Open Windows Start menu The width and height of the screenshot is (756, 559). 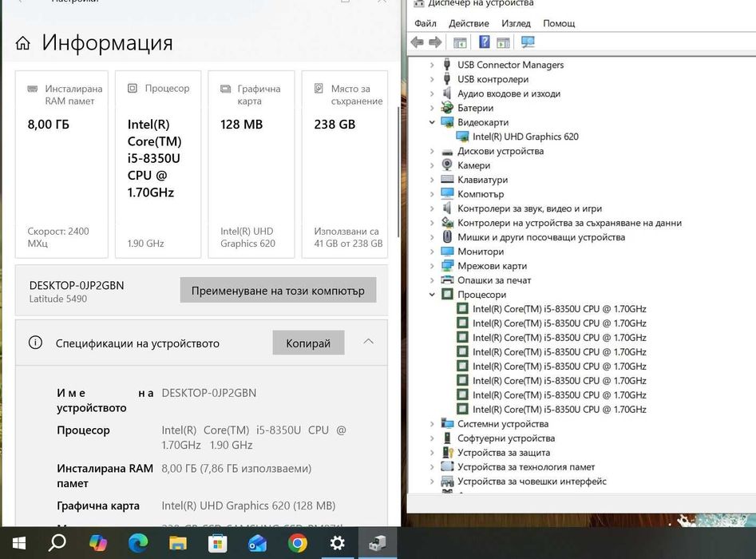pyautogui.click(x=18, y=544)
